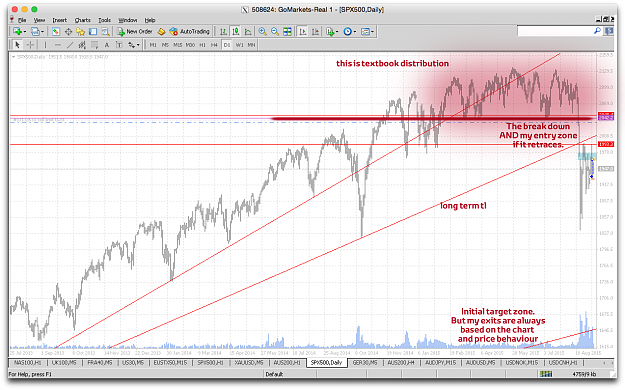Select the M15 timeframe
This screenshot has height=390, width=625.
point(177,45)
